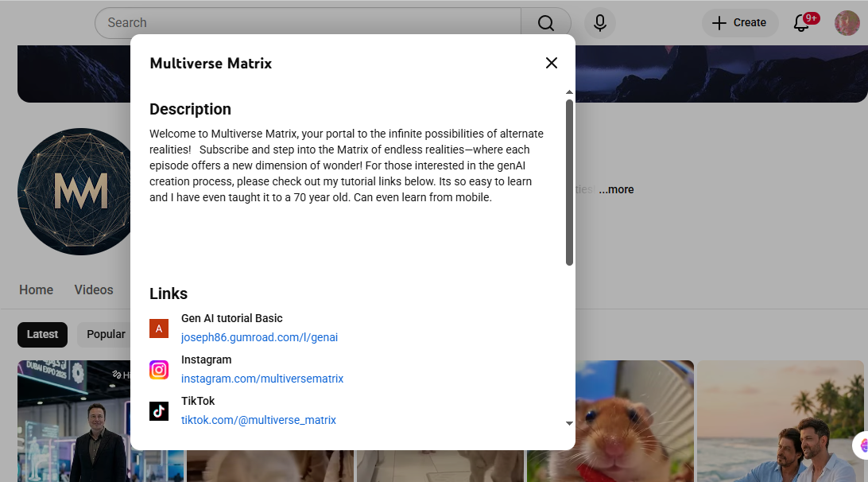Click the TikTok icon in Links
The width and height of the screenshot is (868, 482).
coord(159,411)
